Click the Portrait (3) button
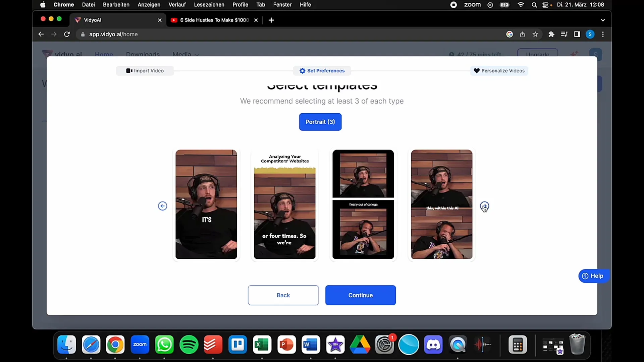 [x=320, y=122]
